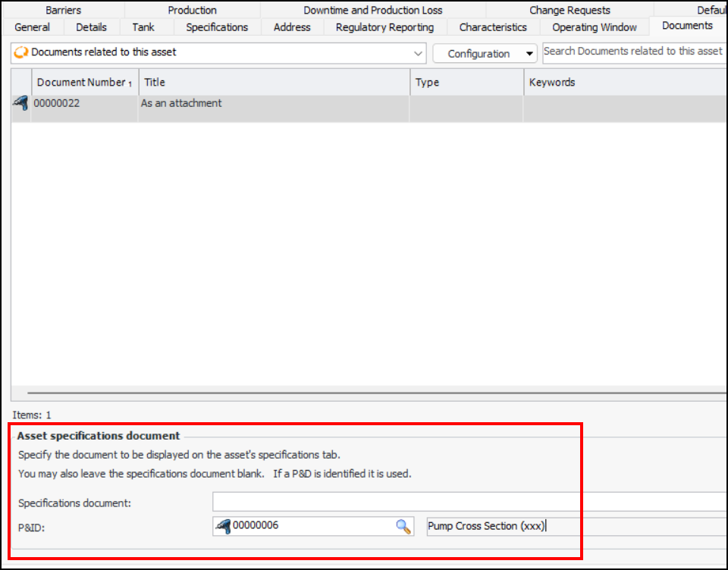728x570 pixels.
Task: Select the 'As an attachment' title cell
Action: point(274,108)
